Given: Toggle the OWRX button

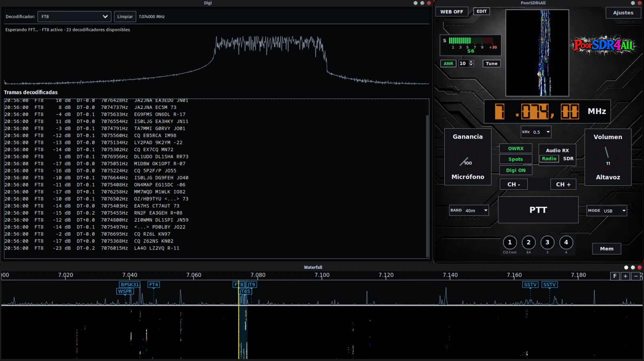Looking at the screenshot, I should (x=516, y=148).
